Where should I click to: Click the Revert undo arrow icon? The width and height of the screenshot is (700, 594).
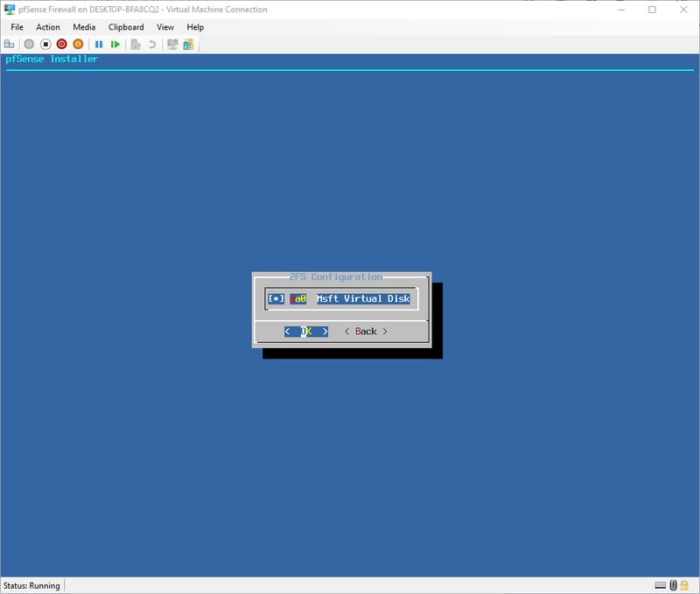[x=152, y=44]
